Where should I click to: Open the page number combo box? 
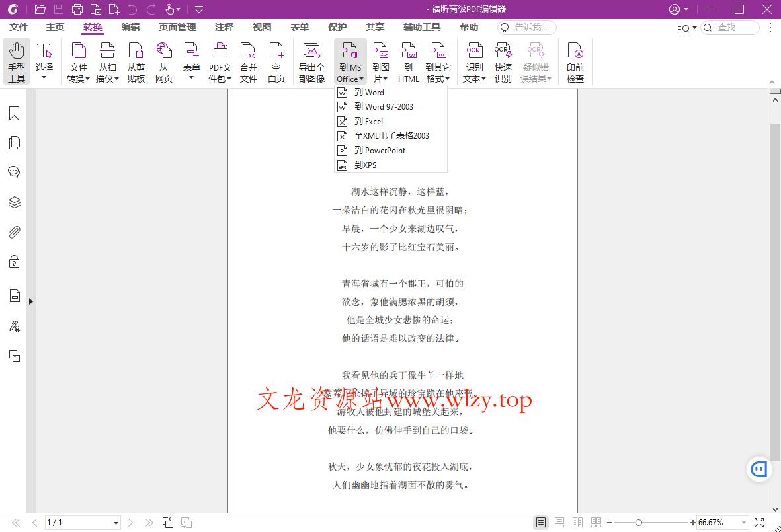(83, 522)
